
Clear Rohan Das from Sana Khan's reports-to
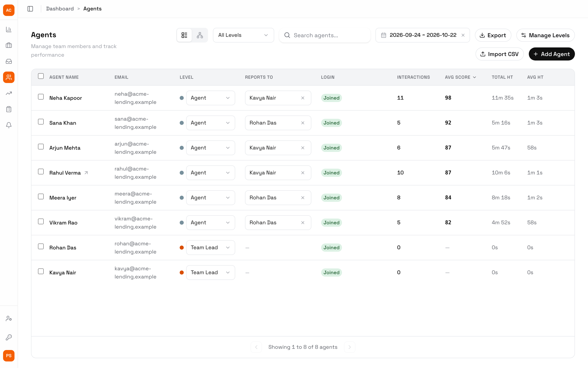(303, 123)
